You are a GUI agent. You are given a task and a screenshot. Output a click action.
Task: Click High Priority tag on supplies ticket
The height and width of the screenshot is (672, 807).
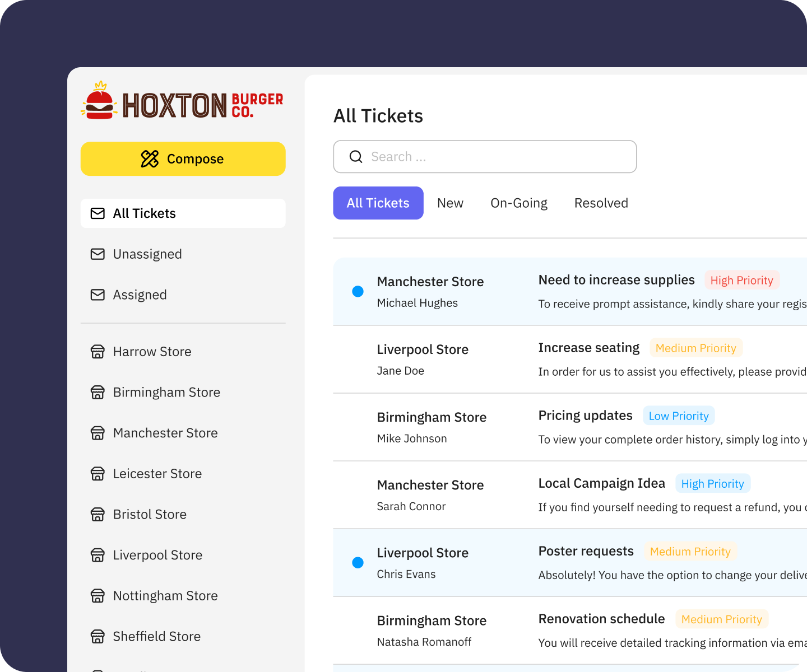(x=742, y=280)
